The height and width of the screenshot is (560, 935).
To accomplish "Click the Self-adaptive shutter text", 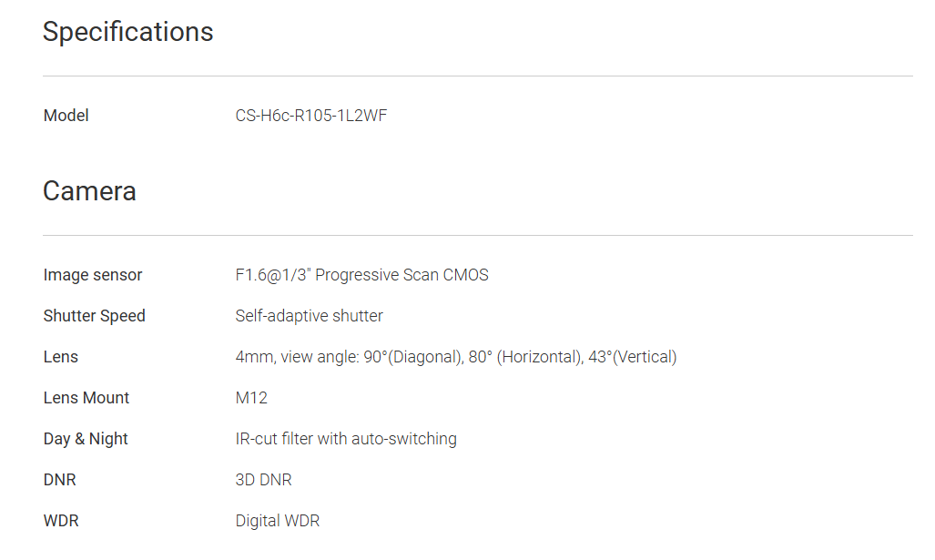I will coord(309,316).
